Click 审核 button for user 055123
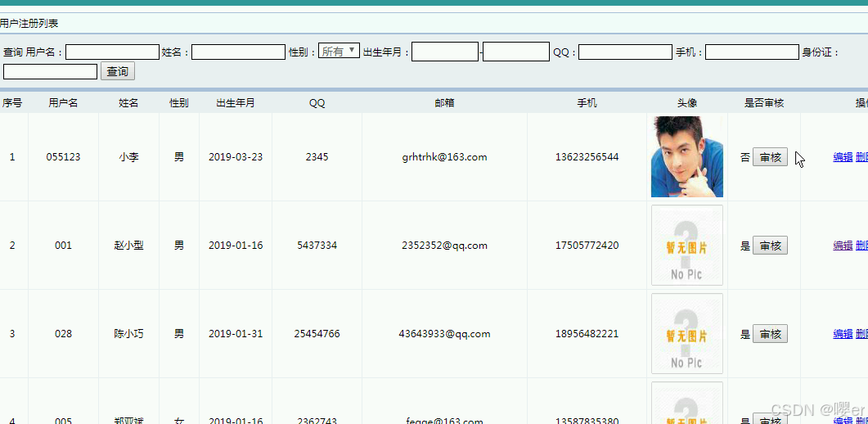868x424 pixels. coord(770,157)
